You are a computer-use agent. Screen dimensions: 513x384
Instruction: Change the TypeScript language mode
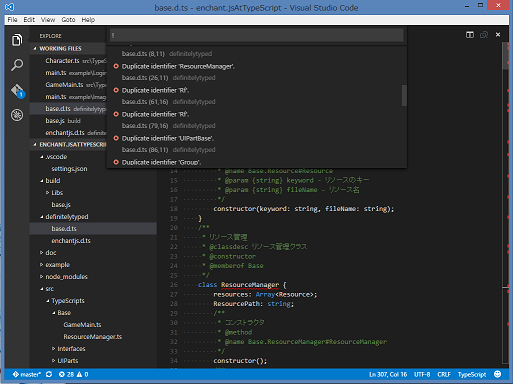(x=472, y=374)
